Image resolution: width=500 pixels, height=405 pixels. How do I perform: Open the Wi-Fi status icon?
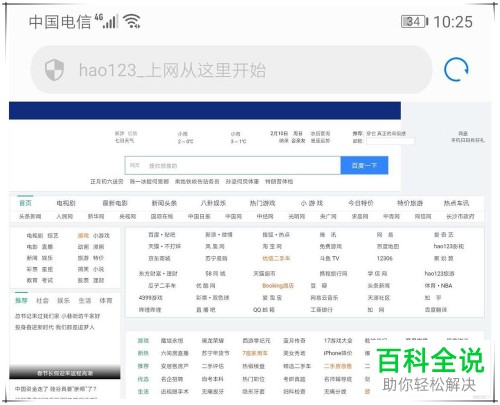(132, 22)
